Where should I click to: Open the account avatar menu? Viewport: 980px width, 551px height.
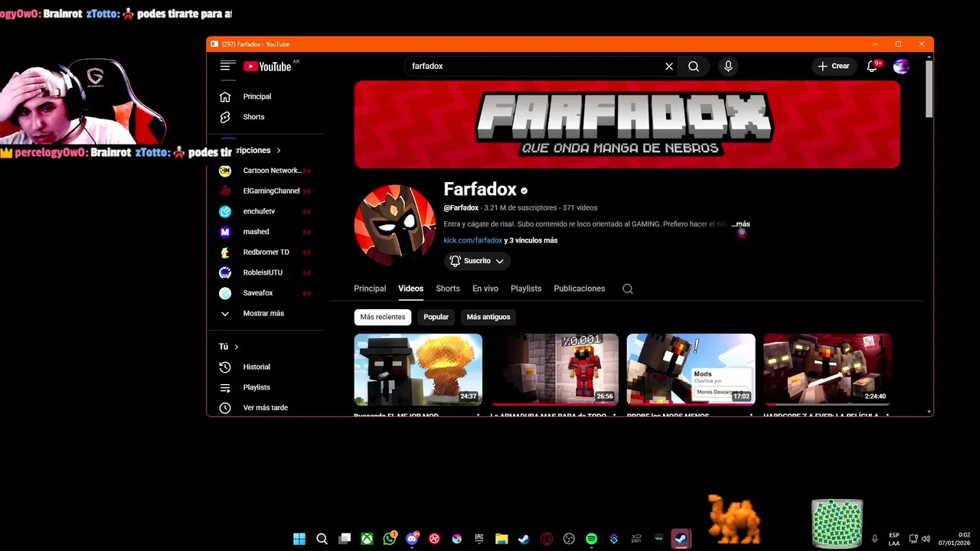tap(901, 67)
